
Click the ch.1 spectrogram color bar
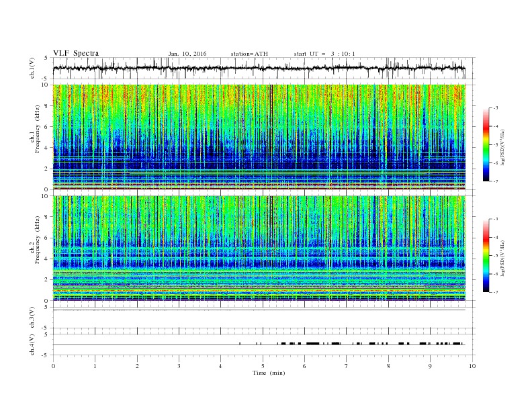(x=486, y=145)
